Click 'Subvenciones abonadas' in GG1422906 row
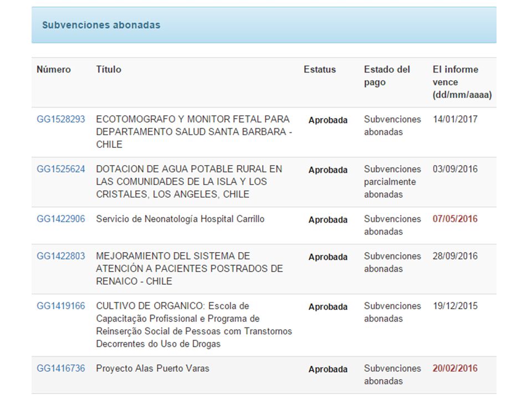The image size is (532, 399). click(x=392, y=226)
